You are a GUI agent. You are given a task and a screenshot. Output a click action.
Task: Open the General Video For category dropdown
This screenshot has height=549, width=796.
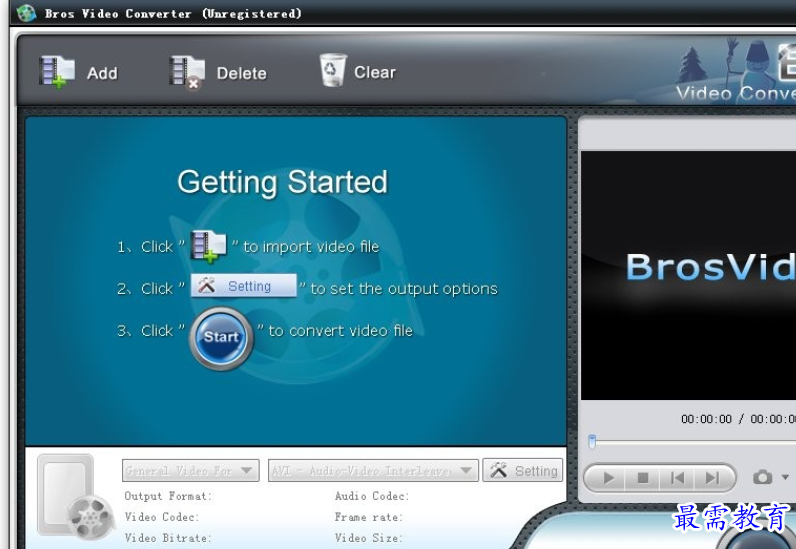(190, 470)
